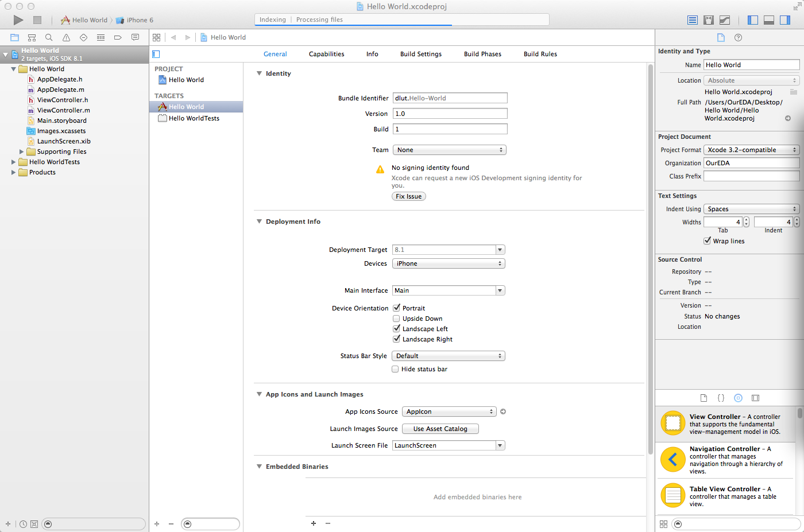Switch to the Capabilities tab
This screenshot has height=532, width=804.
[x=326, y=54]
